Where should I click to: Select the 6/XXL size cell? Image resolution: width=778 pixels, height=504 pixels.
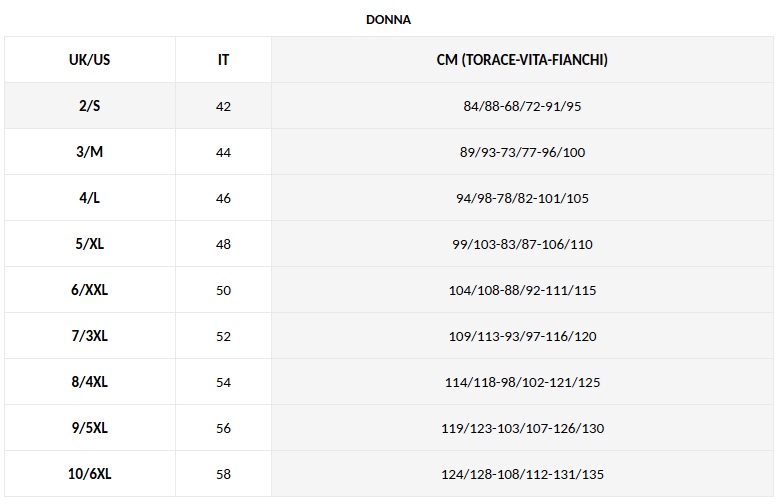[x=90, y=290]
